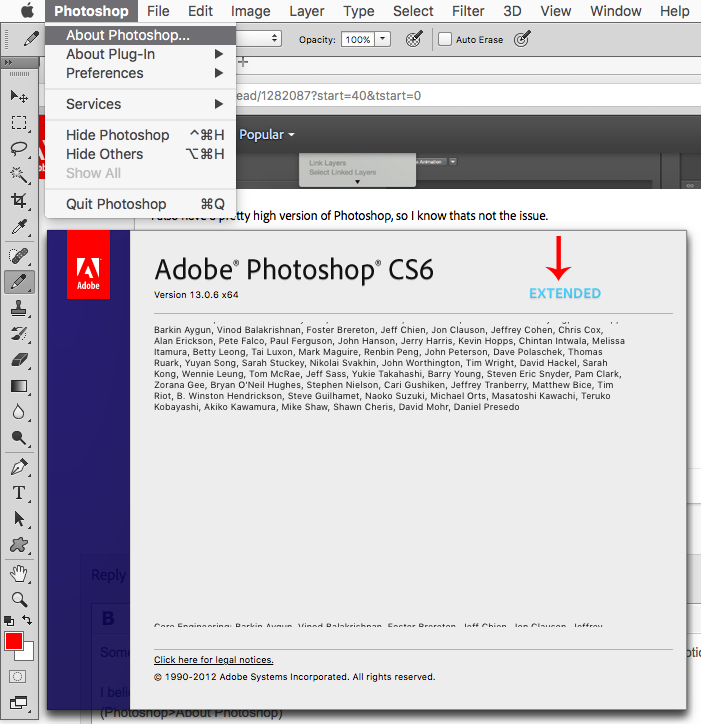Select the Rectangular Marquee tool
Viewport: 701px width, 724px height.
coord(18,122)
